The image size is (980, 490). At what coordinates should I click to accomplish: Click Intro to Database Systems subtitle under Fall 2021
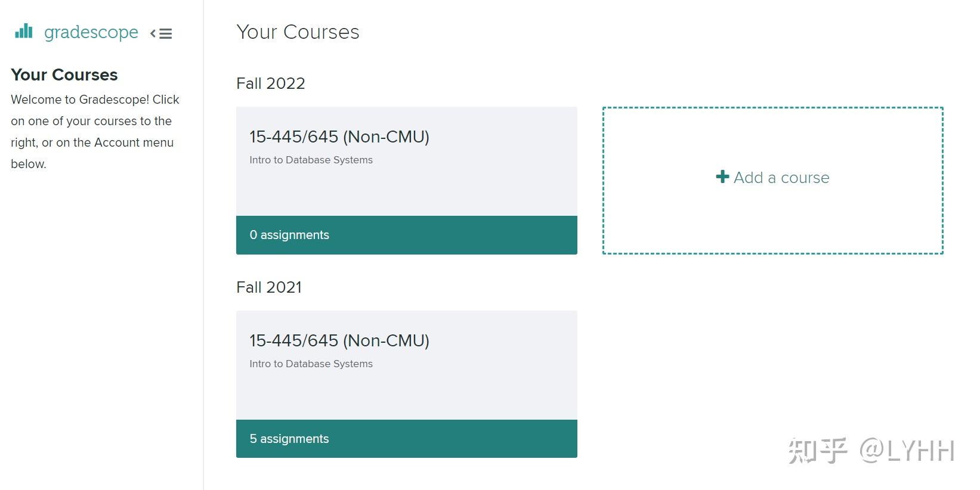coord(311,364)
